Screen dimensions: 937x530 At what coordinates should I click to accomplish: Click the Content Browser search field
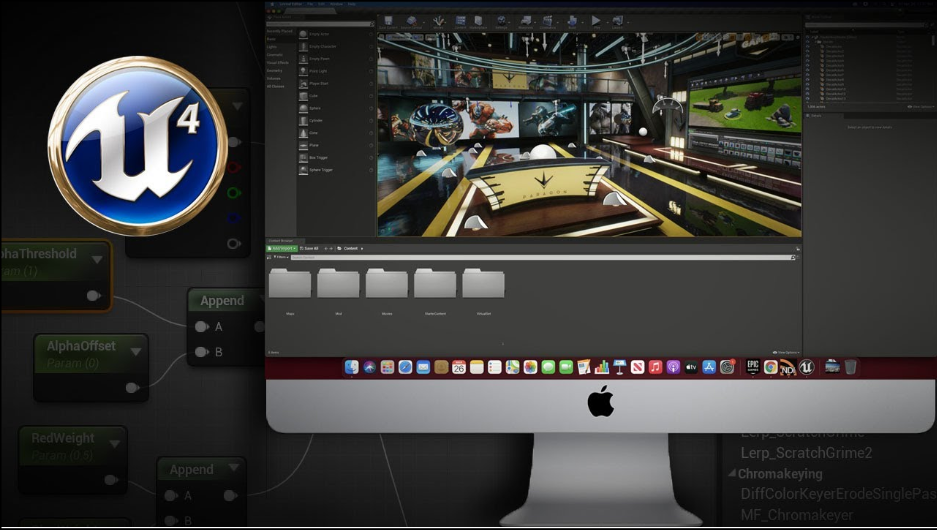541,258
